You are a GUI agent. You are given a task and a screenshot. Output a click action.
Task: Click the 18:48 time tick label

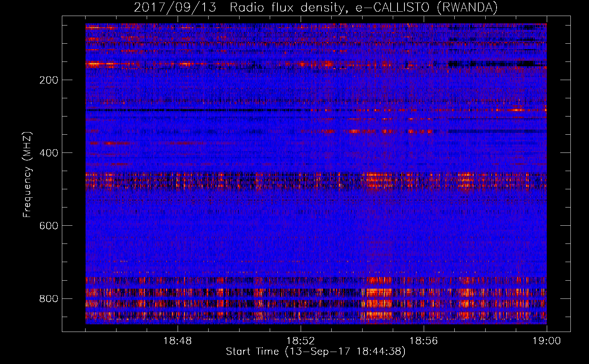click(178, 341)
